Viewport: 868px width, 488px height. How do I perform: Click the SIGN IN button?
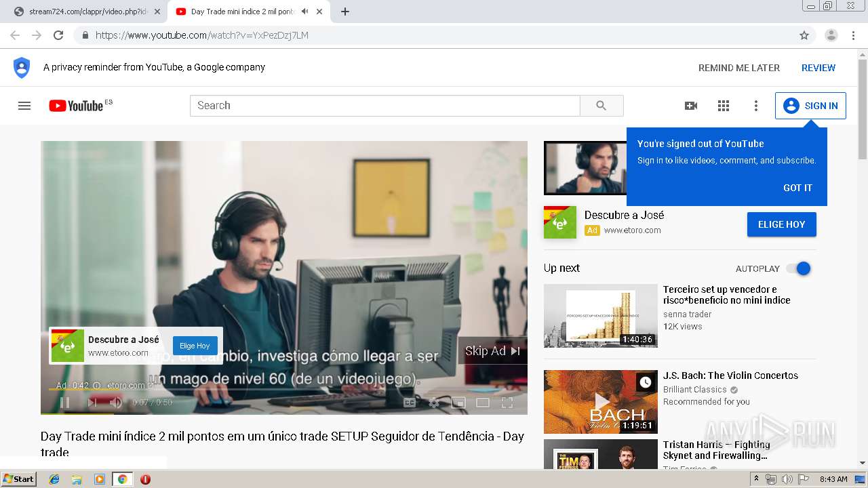point(810,106)
